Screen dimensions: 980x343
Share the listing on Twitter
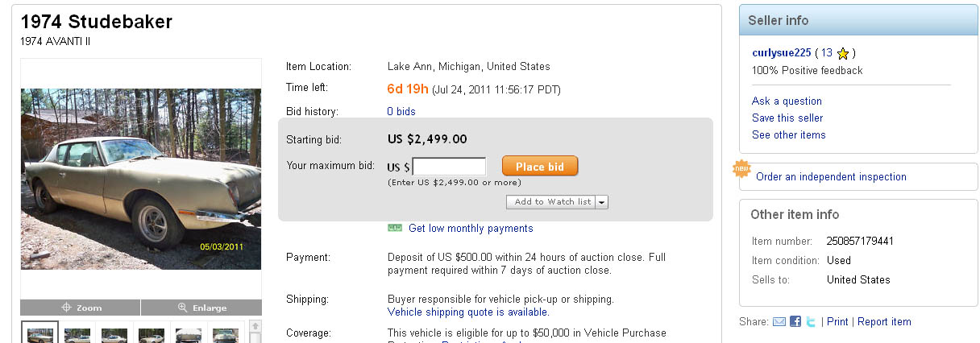pos(811,322)
